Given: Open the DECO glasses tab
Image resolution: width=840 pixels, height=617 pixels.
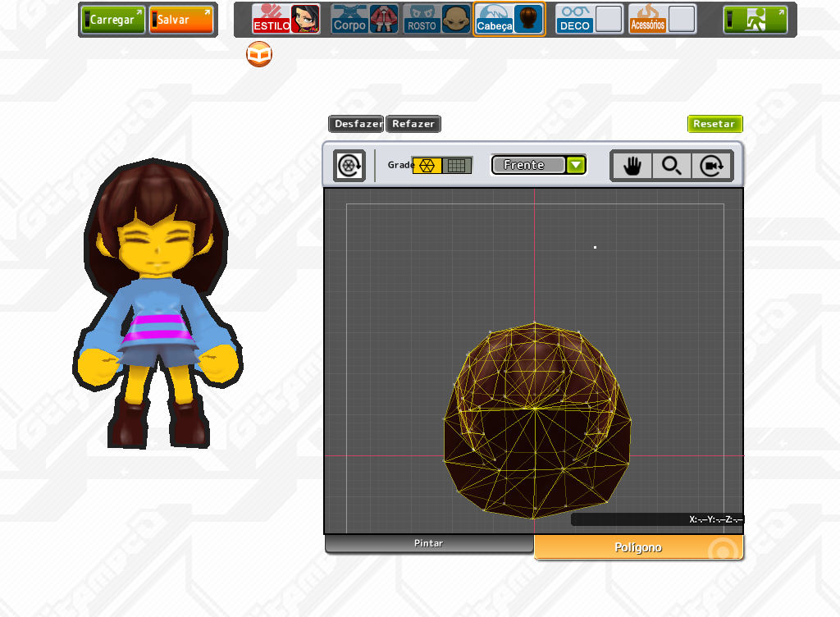Looking at the screenshot, I should [x=575, y=19].
